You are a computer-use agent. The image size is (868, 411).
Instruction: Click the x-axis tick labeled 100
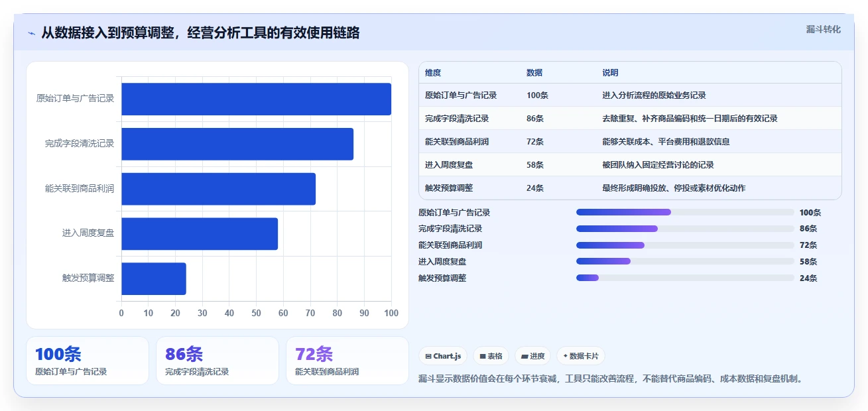coord(391,313)
